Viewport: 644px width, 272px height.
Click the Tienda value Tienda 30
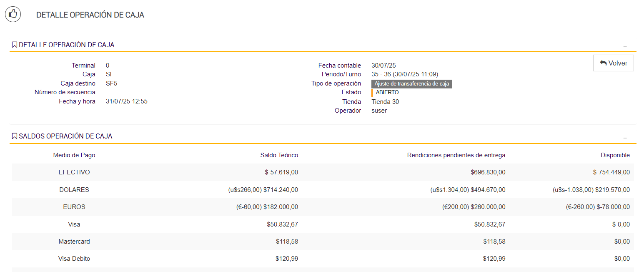(385, 102)
